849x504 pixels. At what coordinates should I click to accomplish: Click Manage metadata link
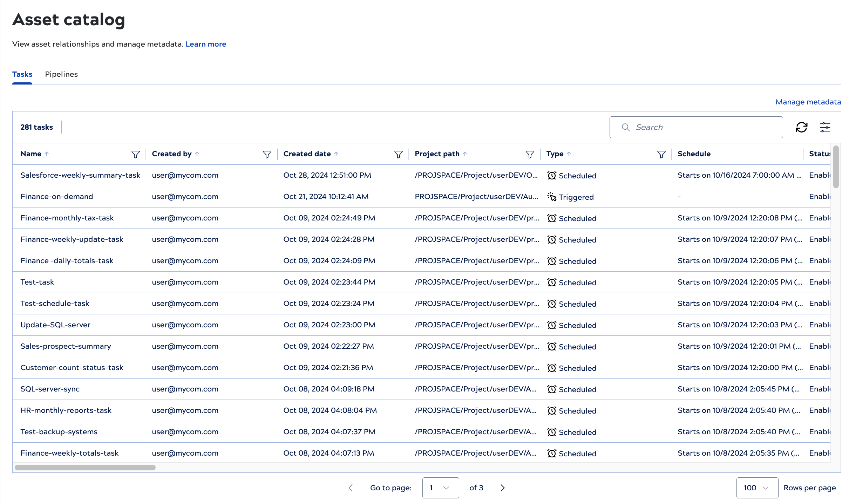[x=808, y=102]
